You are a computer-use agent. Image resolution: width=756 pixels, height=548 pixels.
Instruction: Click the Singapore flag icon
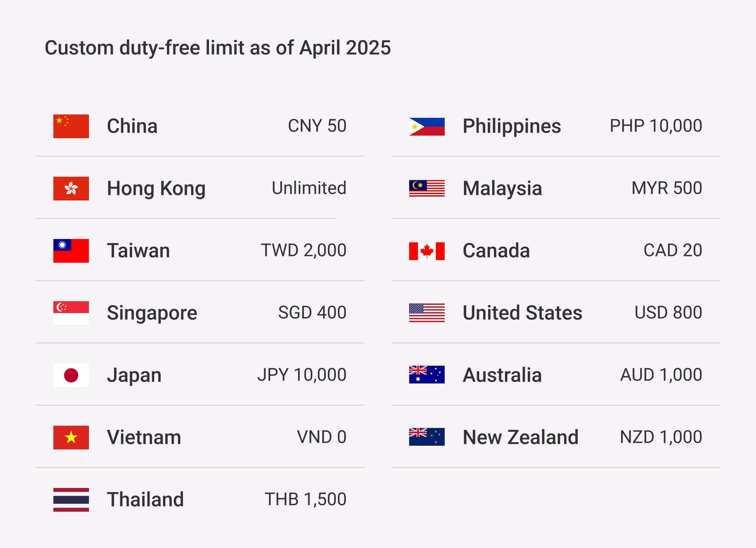(71, 313)
